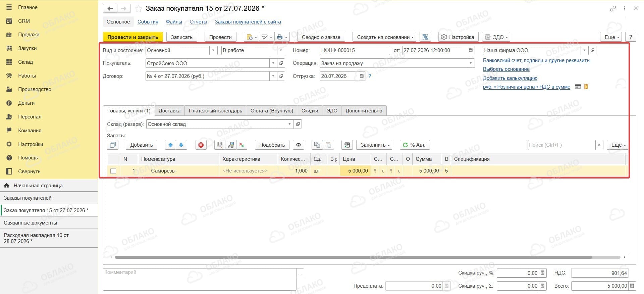Click the payment card icon beside price terms

[x=578, y=87]
